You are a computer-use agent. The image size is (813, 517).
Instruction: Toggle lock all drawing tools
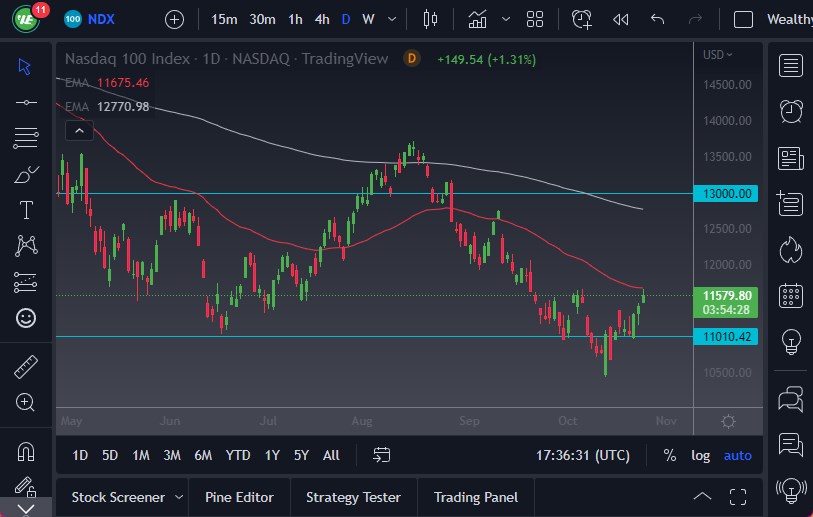tap(24, 487)
